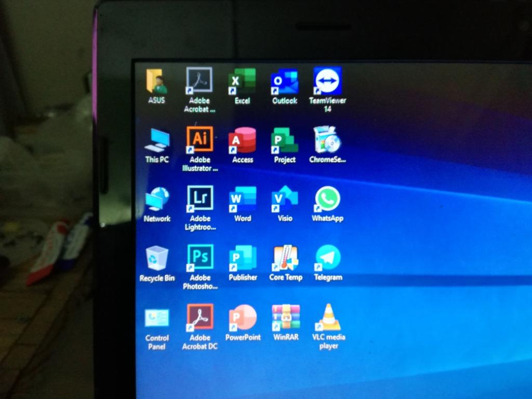Select the TeamViewer 14 shortcut
The width and height of the screenshot is (532, 399).
[x=328, y=81]
